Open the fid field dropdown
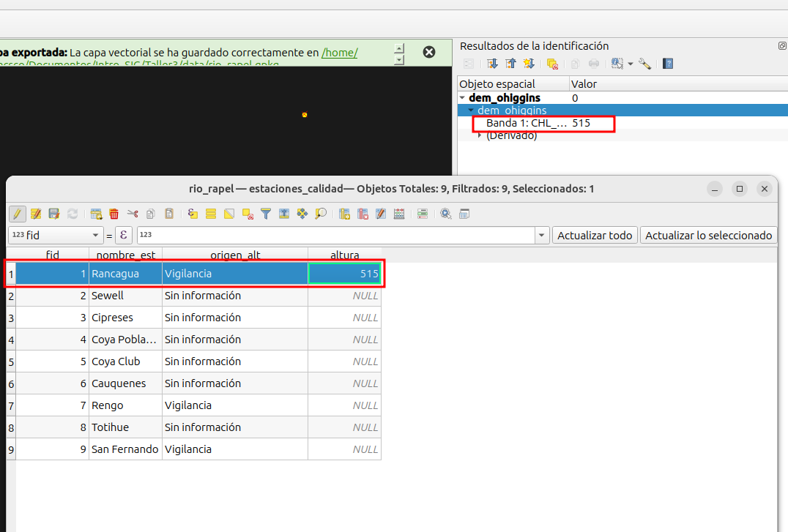 [95, 236]
